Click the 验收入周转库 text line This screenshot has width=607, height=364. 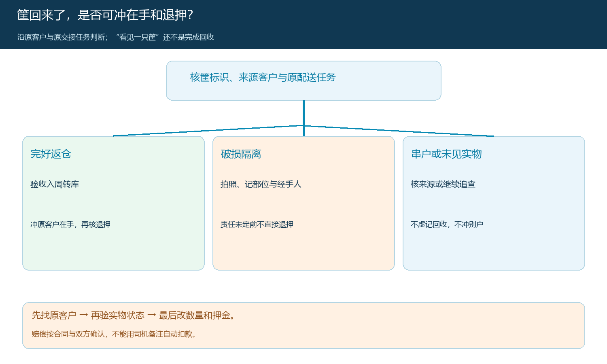[55, 184]
